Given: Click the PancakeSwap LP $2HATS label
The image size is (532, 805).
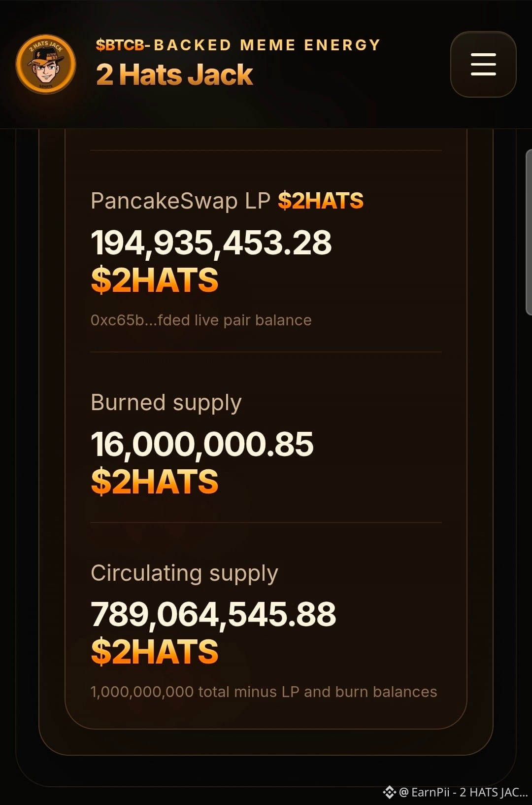Looking at the screenshot, I should (x=227, y=201).
